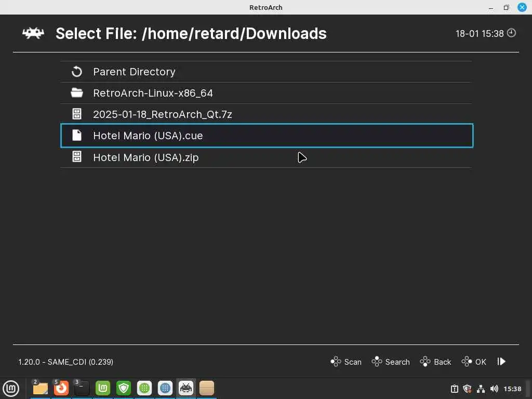Click the OK button in the footer
Viewport: 532px width, 399px height.
click(474, 362)
